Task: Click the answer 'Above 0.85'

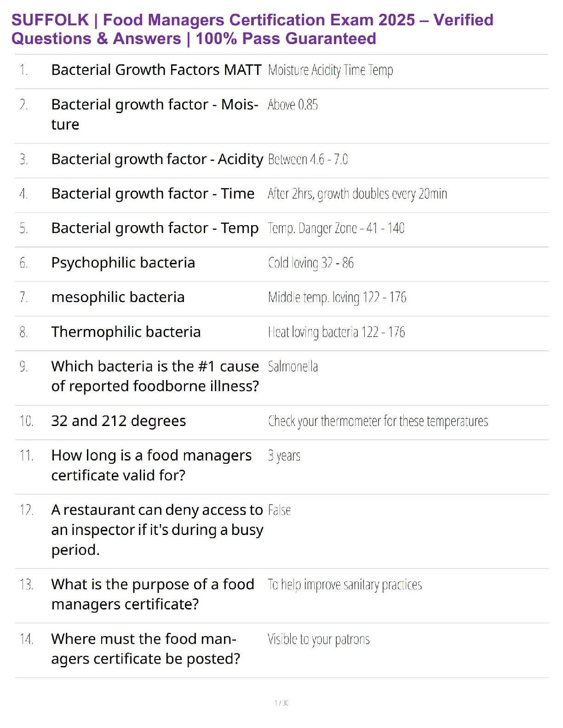Action: (293, 105)
